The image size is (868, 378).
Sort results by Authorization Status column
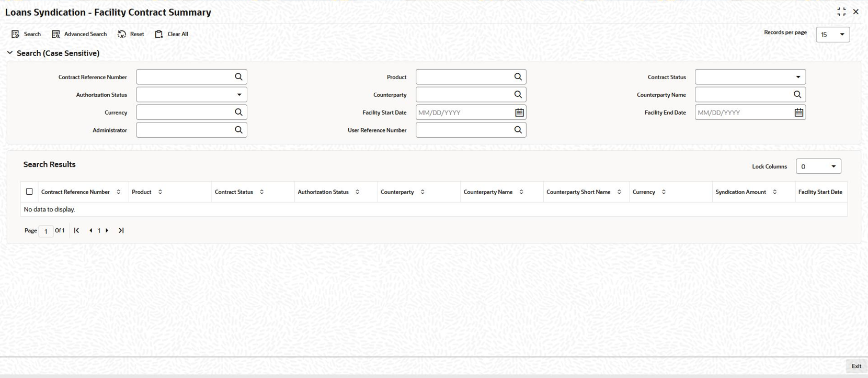[358, 192]
